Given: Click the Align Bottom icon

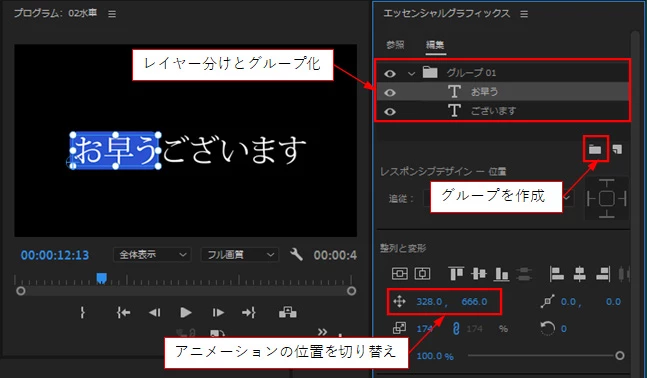Looking at the screenshot, I should tap(501, 273).
